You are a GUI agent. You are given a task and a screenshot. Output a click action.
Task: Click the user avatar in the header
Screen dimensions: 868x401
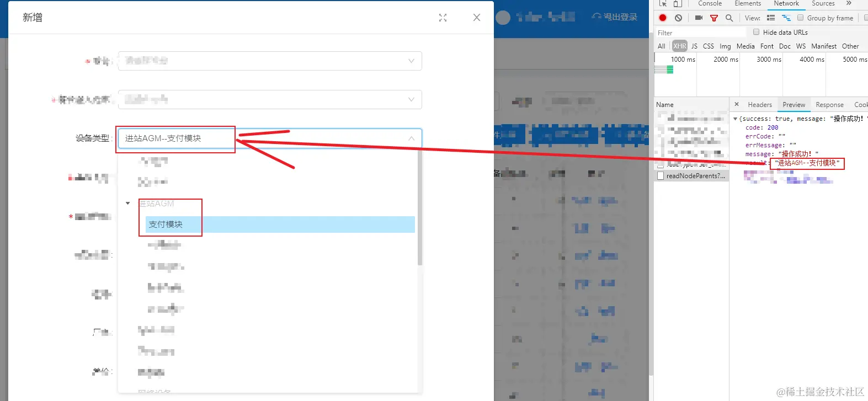click(503, 18)
